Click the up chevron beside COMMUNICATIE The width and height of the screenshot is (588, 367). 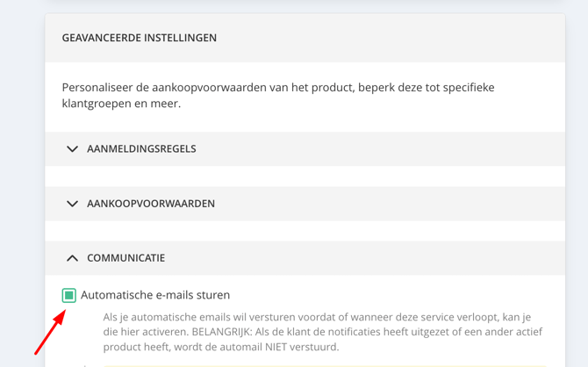click(72, 258)
